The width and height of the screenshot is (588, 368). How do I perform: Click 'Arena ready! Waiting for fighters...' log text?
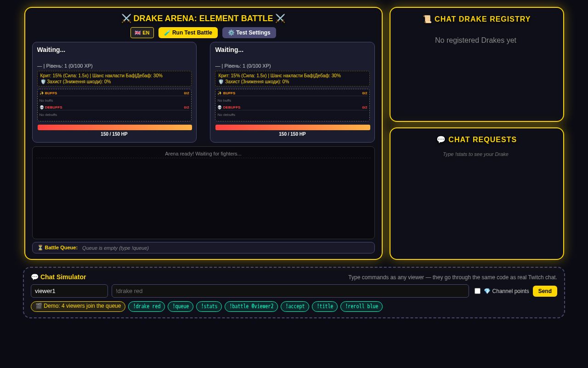pos(203,154)
